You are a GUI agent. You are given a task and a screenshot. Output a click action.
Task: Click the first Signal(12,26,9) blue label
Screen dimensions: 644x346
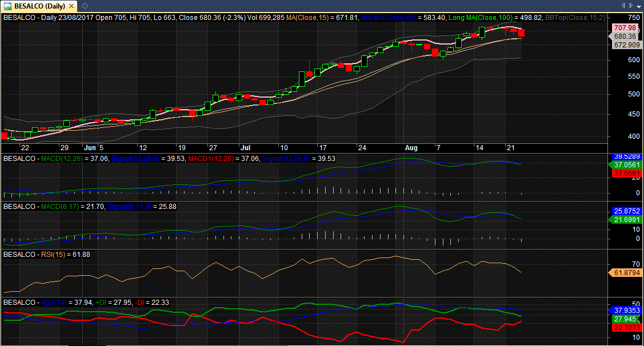click(x=135, y=159)
